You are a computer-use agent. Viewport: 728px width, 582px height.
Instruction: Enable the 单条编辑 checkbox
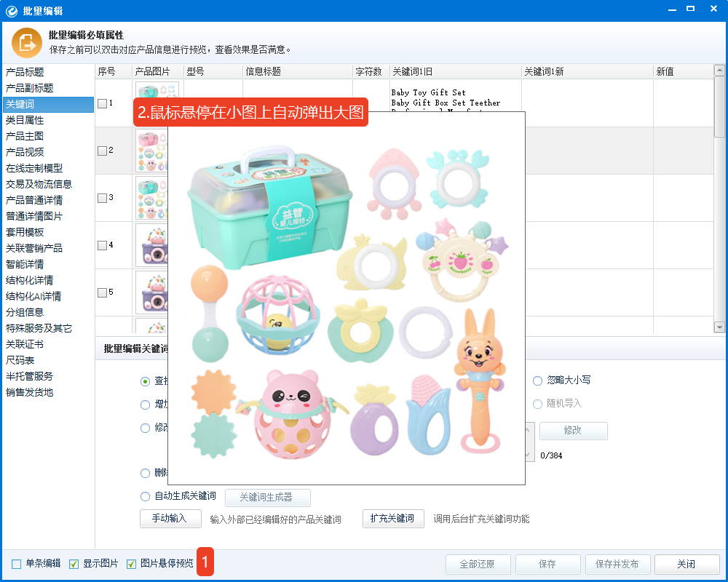(x=16, y=564)
